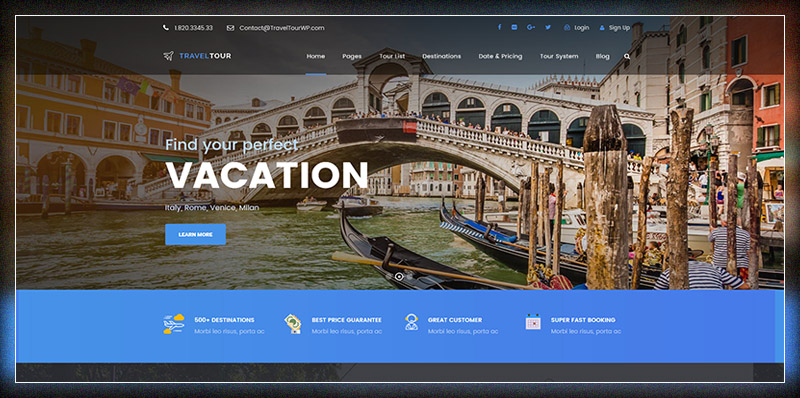This screenshot has height=398, width=800.
Task: Open the Date & Pricing menu
Action: point(500,57)
